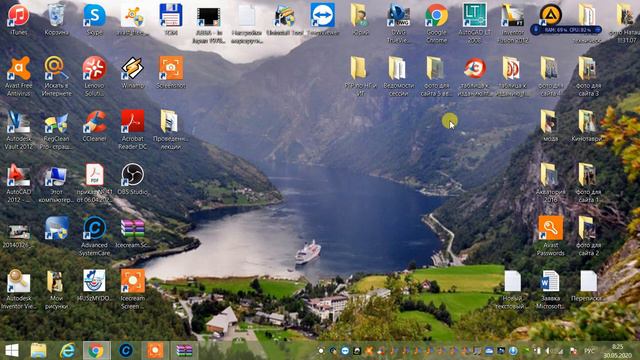
Task: Select the 20140326 image file
Action: pos(18,236)
